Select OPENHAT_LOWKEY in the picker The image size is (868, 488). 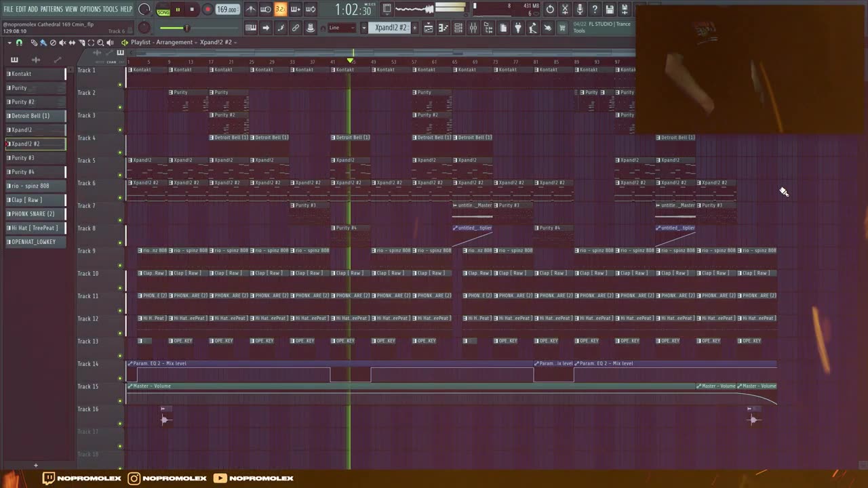pyautogui.click(x=36, y=241)
